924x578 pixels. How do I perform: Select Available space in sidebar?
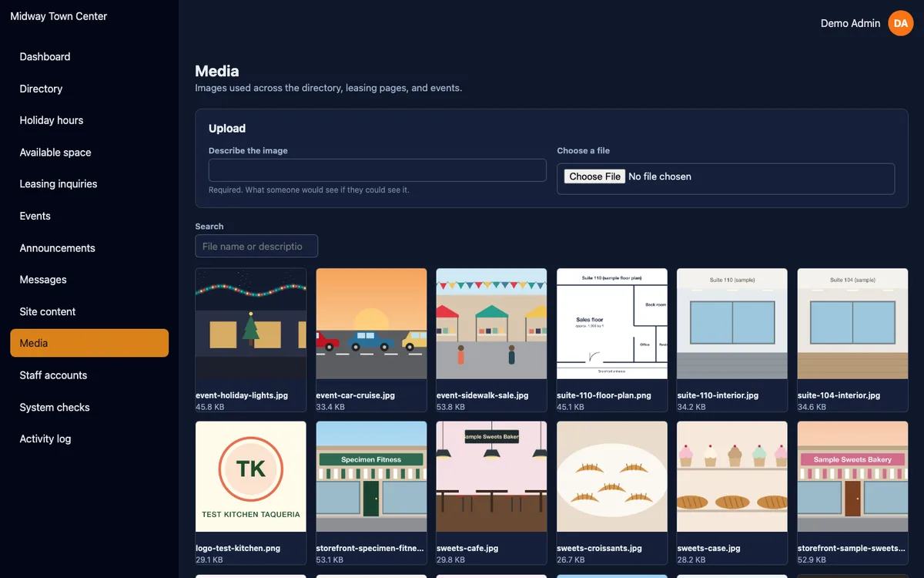pyautogui.click(x=89, y=153)
